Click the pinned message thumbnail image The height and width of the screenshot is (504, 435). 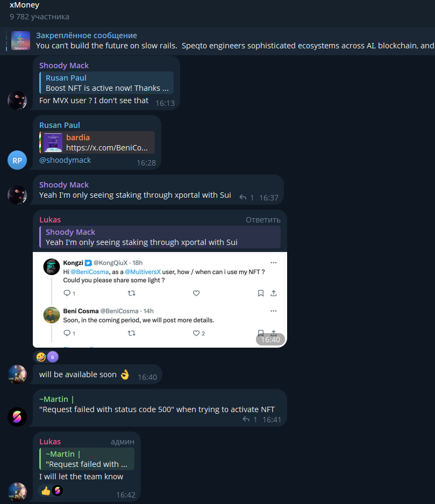20,40
